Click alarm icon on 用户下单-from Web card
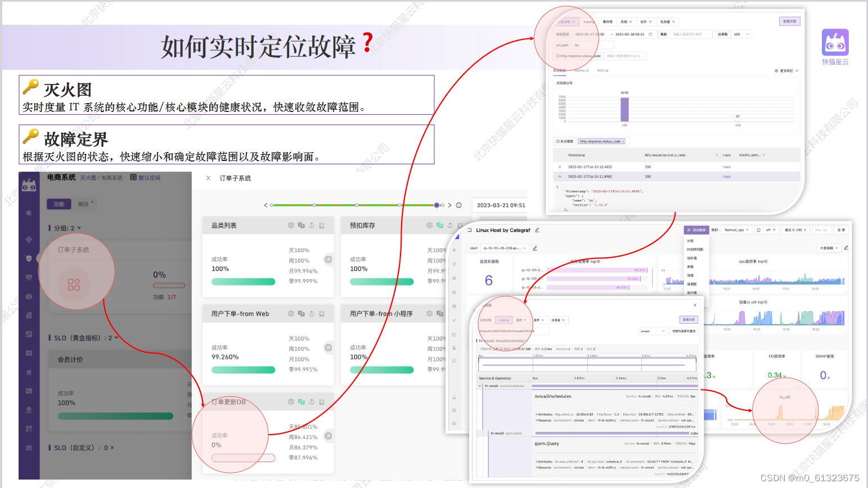868x488 pixels. click(x=322, y=314)
